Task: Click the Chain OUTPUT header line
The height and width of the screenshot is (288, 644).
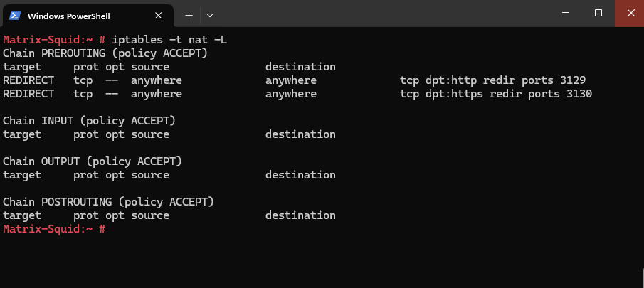Action: (x=93, y=161)
